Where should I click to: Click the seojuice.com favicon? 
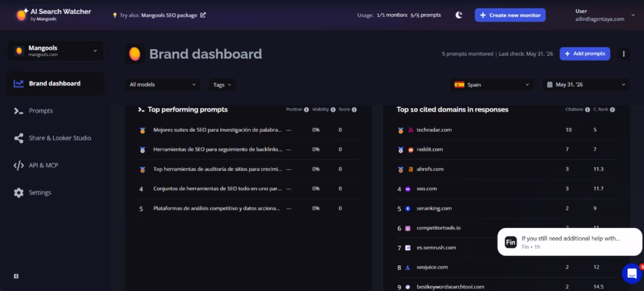(408, 268)
